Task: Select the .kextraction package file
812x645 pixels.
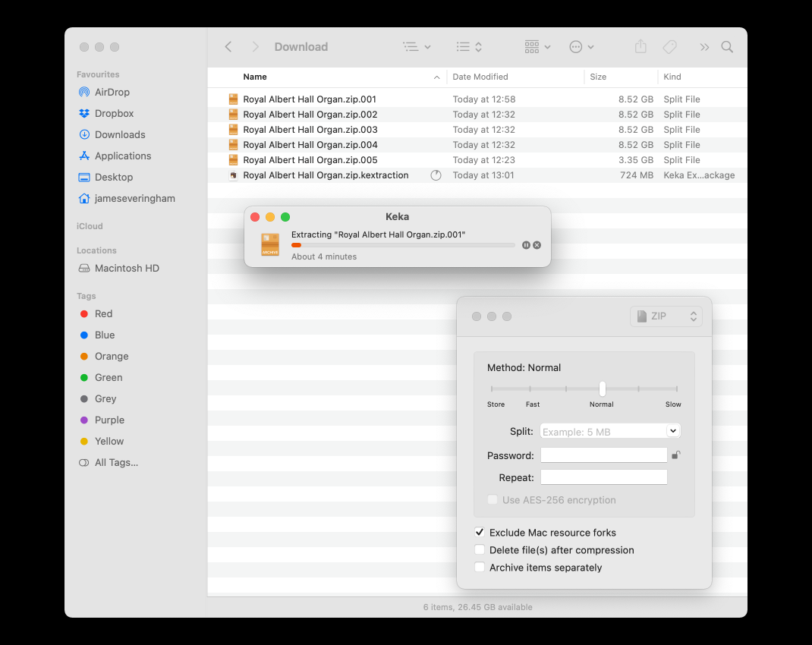Action: coord(326,175)
